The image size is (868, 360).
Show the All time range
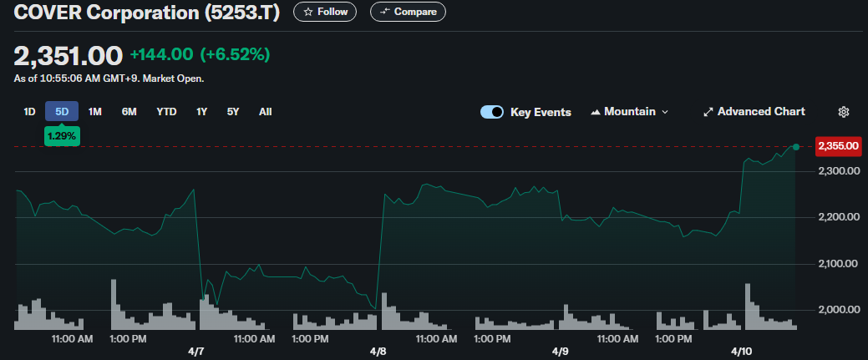point(265,111)
